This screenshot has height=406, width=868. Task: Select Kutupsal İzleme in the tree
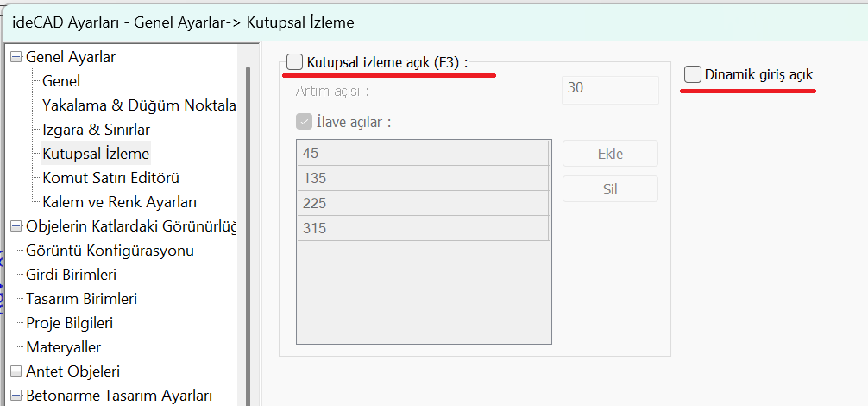tap(96, 154)
